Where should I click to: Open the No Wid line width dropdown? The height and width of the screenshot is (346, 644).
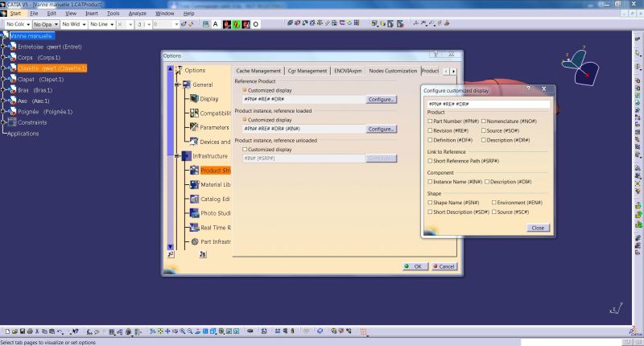pos(74,24)
